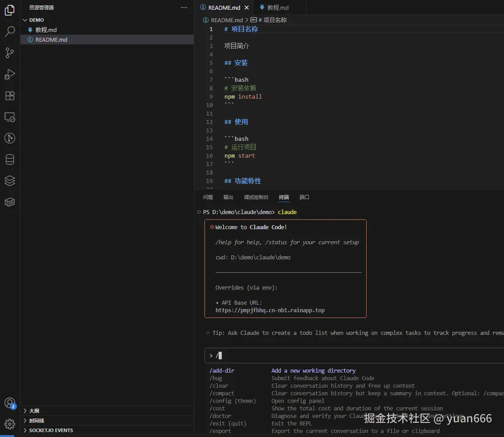This screenshot has width=504, height=437.
Task: Click the README.md file's info icon in explorer
Action: point(30,40)
